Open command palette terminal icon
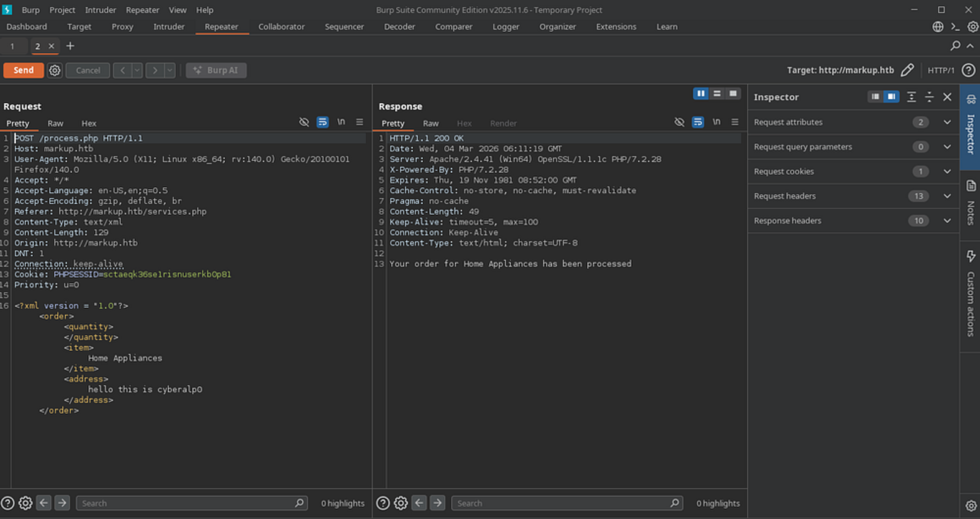The height and width of the screenshot is (519, 980). 955,26
